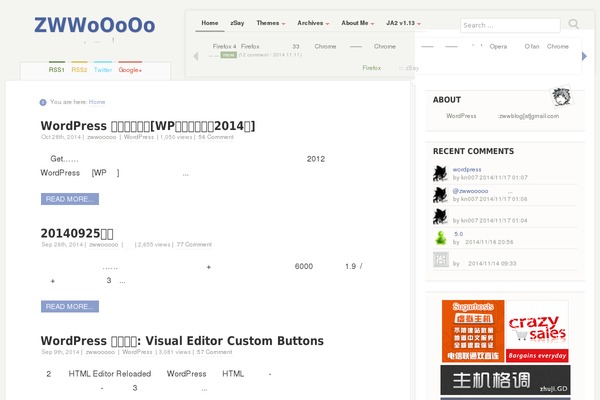Screen dimensions: 600x400
Task: Open Visual Editor Custom Buttons post
Action: point(182,341)
